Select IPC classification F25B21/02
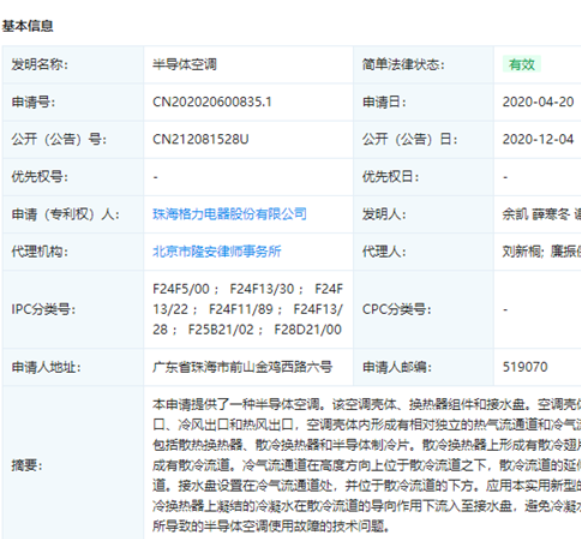This screenshot has width=581, height=539. (221, 330)
